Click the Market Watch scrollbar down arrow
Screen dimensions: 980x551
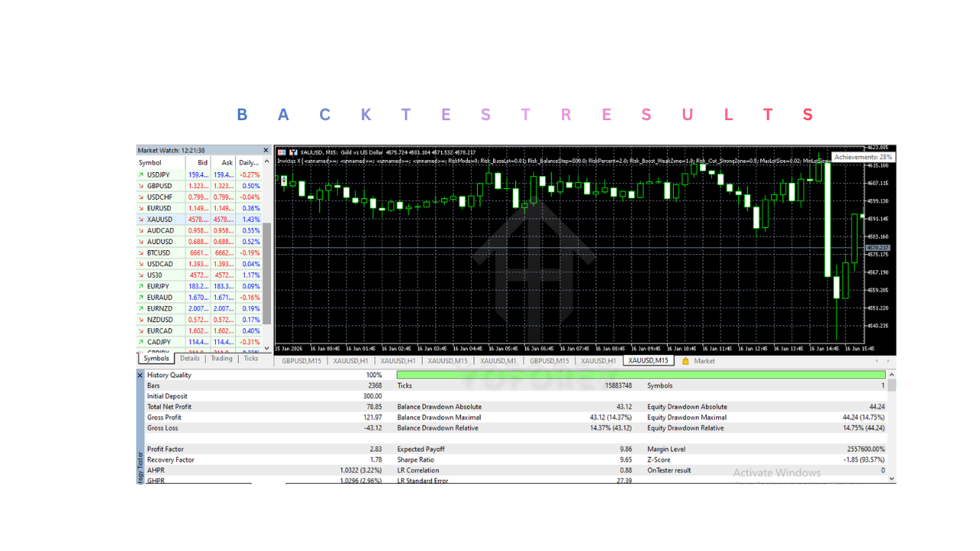pos(265,348)
